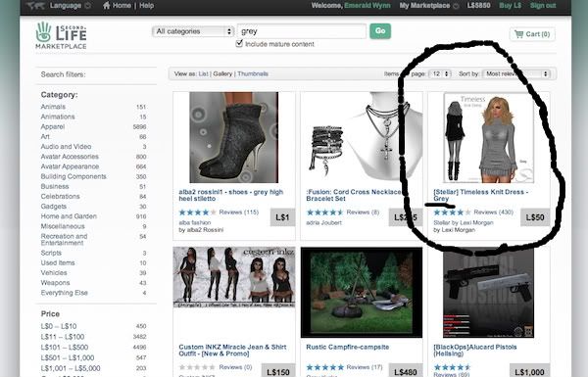The height and width of the screenshot is (377, 588).
Task: Click the Second Life Marketplace hand logo
Action: coord(43,32)
